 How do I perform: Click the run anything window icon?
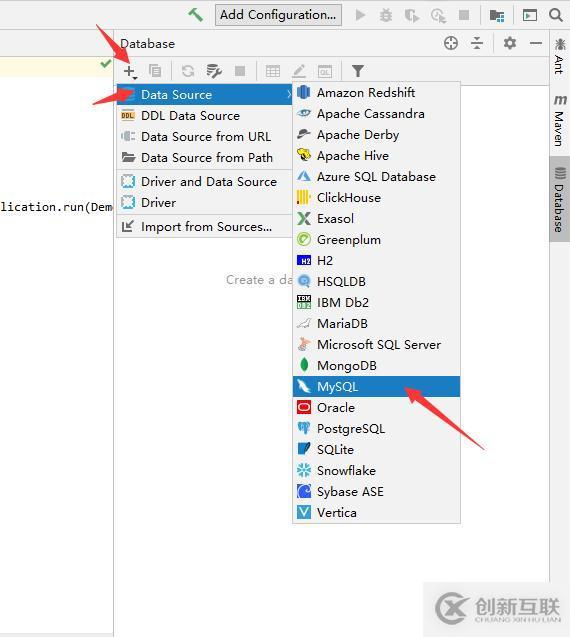click(x=530, y=15)
